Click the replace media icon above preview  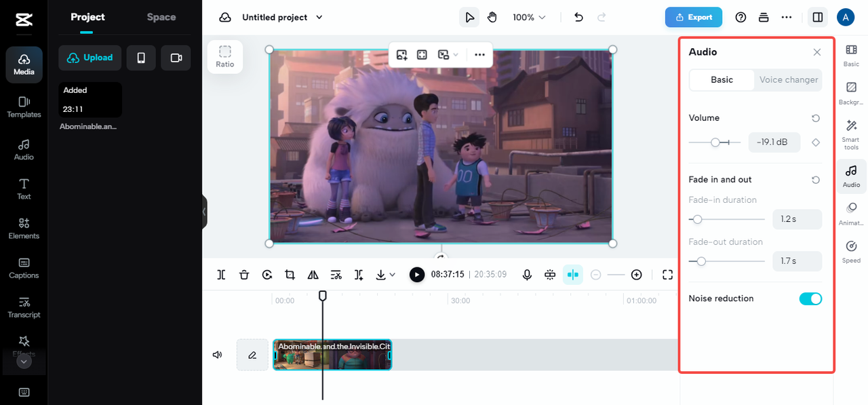401,54
